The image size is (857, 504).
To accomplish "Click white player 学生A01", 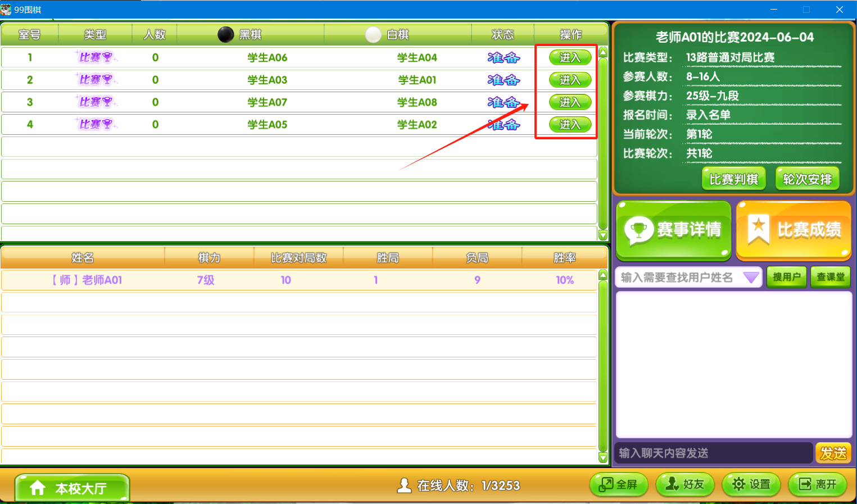I will (x=417, y=80).
